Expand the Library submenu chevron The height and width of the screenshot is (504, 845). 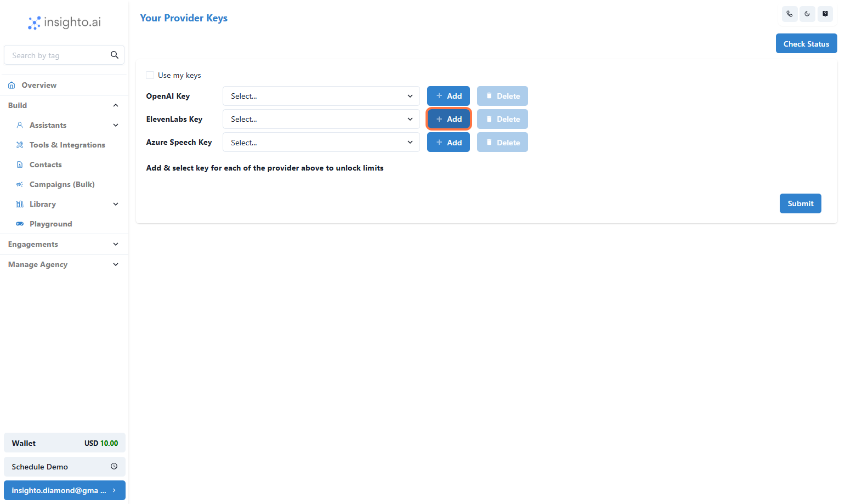coord(116,204)
